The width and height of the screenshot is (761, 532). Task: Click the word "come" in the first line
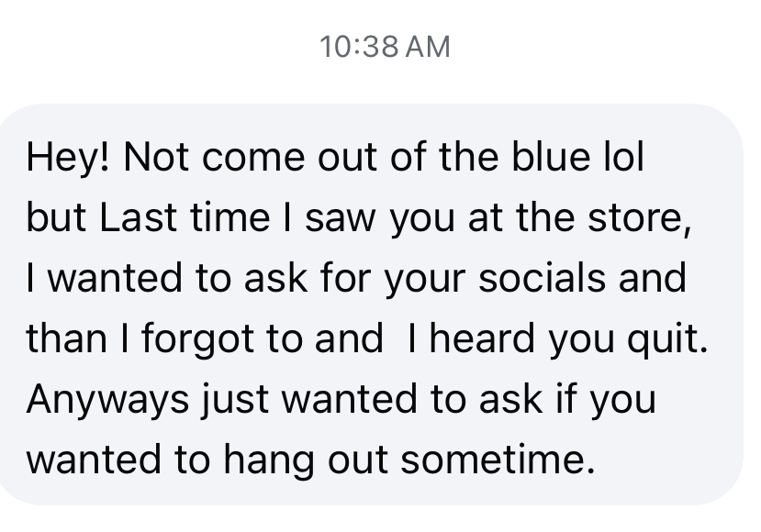pyautogui.click(x=253, y=159)
